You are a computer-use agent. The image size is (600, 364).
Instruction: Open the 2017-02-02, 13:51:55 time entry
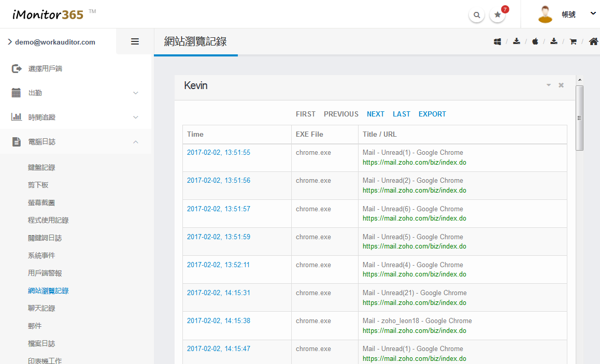coord(219,153)
